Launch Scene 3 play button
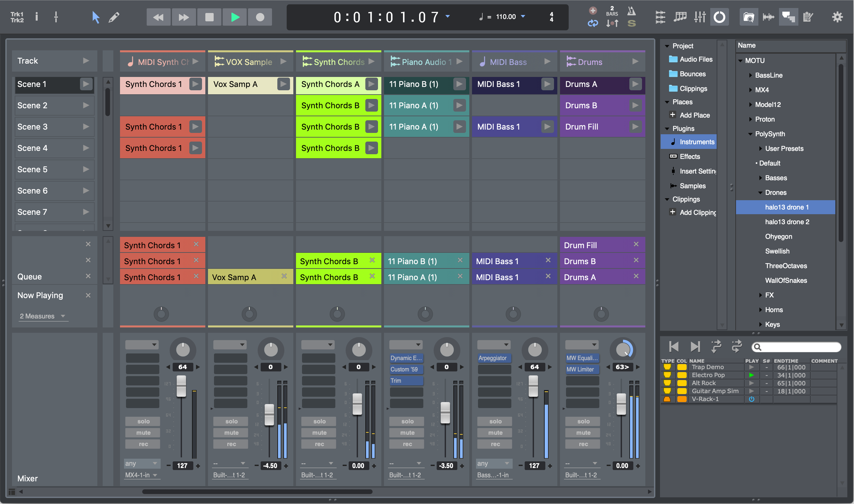854x504 pixels. click(86, 127)
